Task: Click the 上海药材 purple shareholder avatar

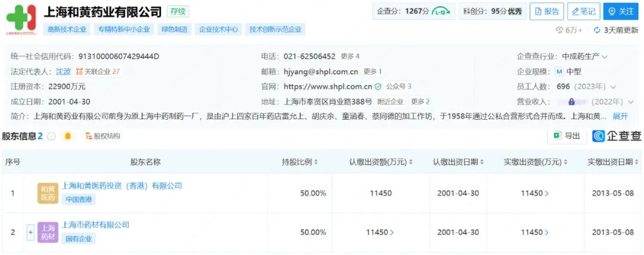Action: 48,232
